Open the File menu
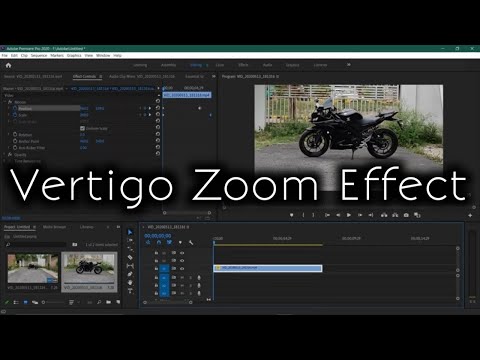Screen dimensions: 480x360 pyautogui.click(x=5, y=55)
